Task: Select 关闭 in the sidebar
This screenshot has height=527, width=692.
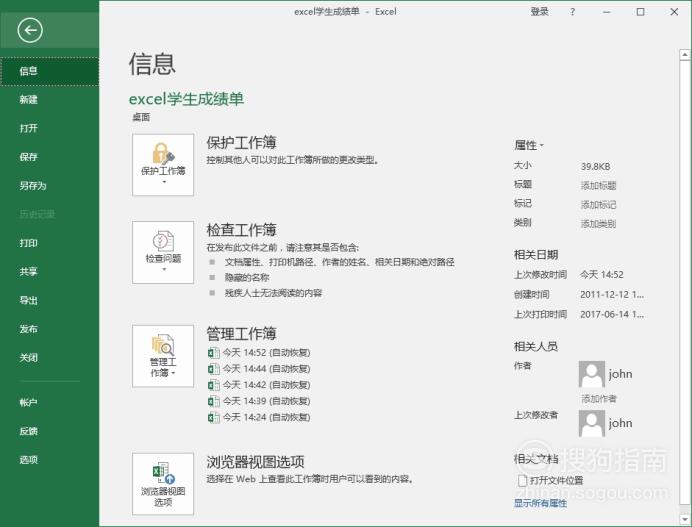Action: 49,358
